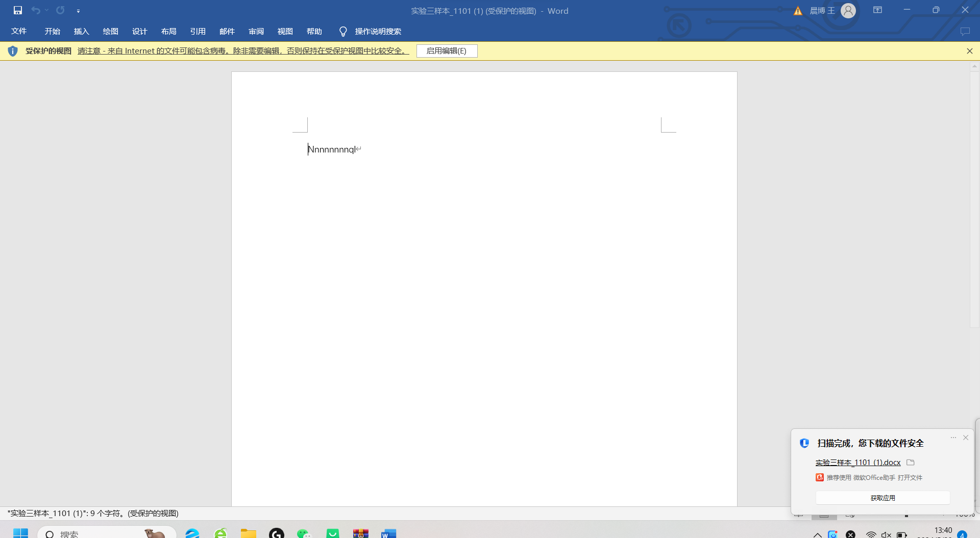Switch to the 插入 ribbon tab

point(82,31)
